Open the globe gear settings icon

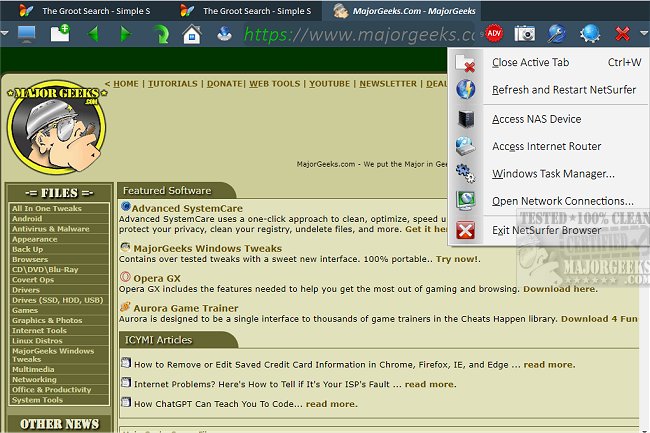point(590,34)
